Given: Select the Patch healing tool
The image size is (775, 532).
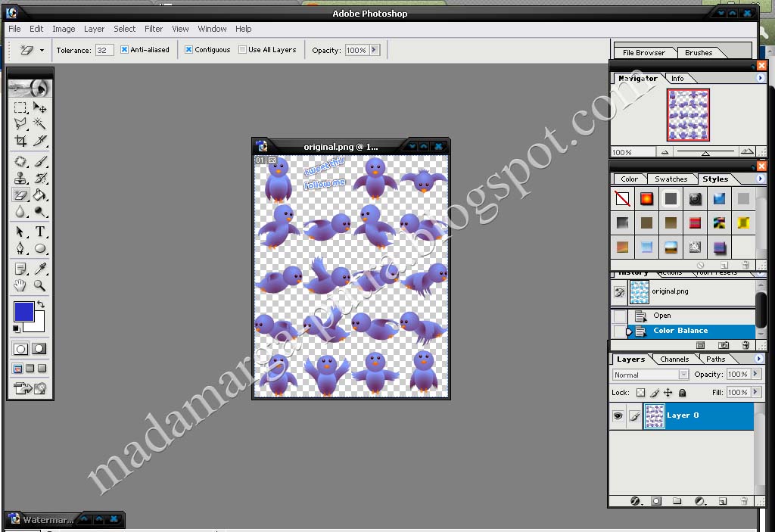Looking at the screenshot, I should (x=20, y=161).
